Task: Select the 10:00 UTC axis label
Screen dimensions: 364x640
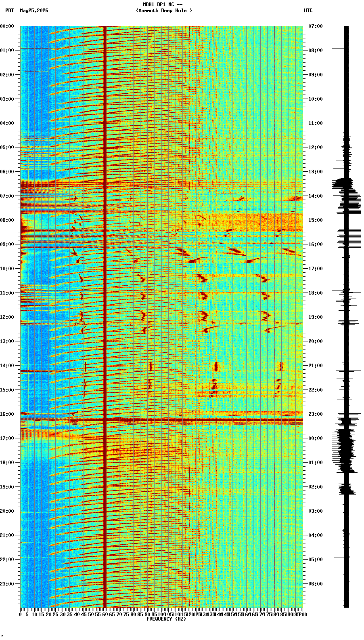Action: pos(316,99)
